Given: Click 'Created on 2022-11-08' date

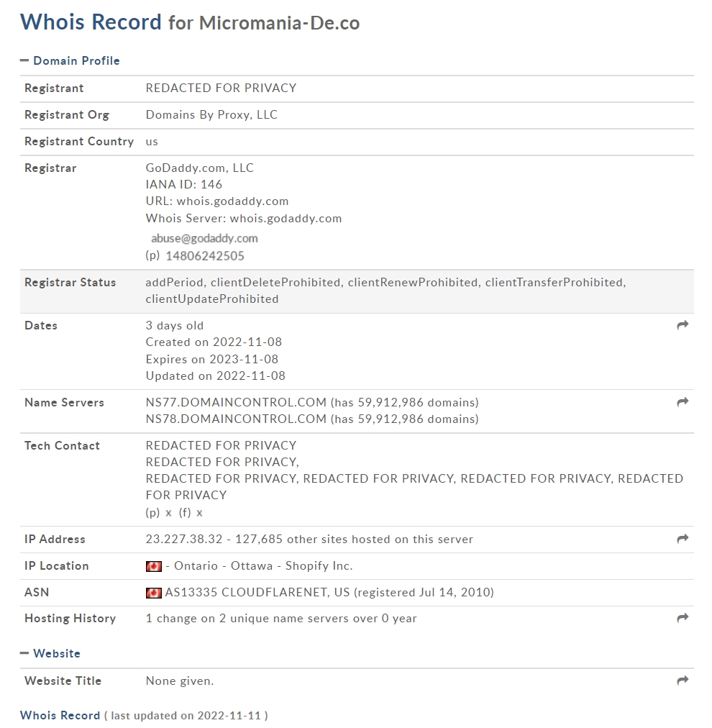Looking at the screenshot, I should coord(214,342).
